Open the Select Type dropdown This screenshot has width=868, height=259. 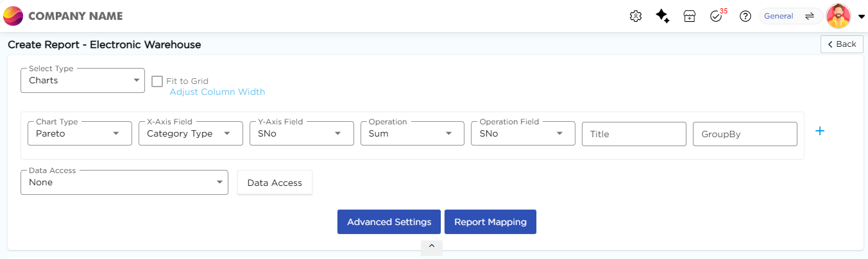pos(82,81)
